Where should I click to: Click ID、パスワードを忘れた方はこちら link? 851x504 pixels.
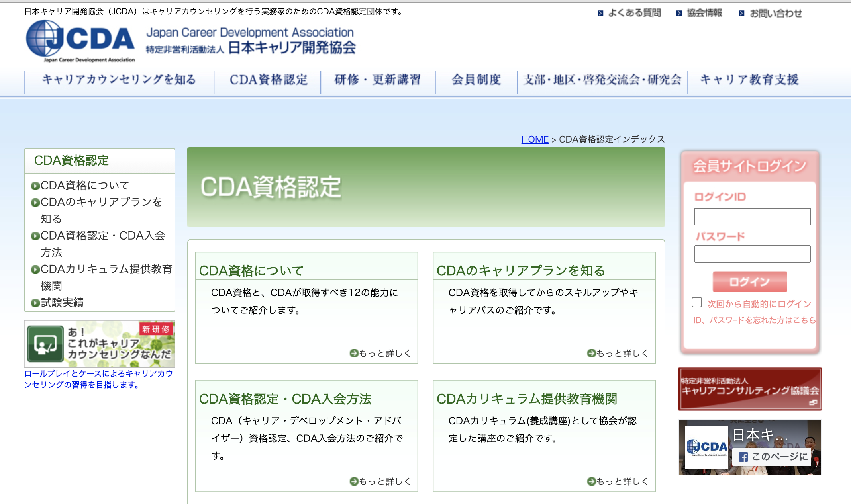click(x=754, y=320)
